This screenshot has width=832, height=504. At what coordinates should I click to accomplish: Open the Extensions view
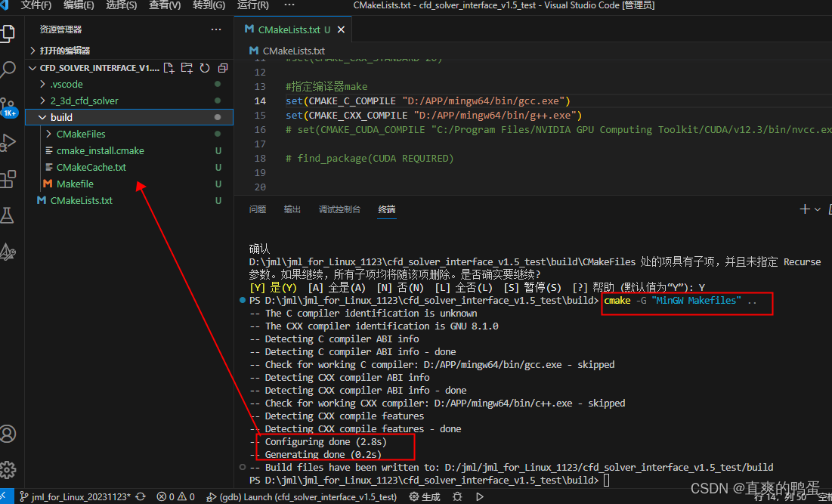(10, 178)
